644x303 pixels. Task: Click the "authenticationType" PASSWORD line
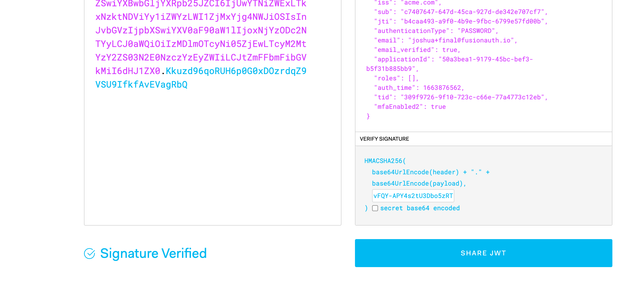tap(436, 31)
